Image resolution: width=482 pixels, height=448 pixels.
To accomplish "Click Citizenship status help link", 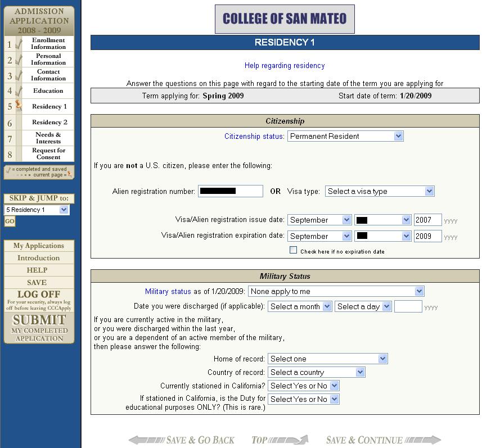I will click(x=254, y=136).
